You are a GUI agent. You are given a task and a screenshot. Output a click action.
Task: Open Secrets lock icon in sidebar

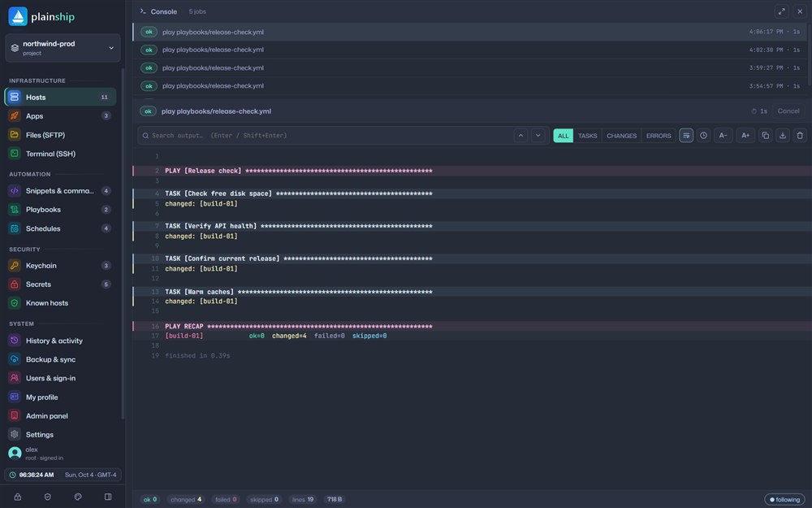tap(15, 284)
